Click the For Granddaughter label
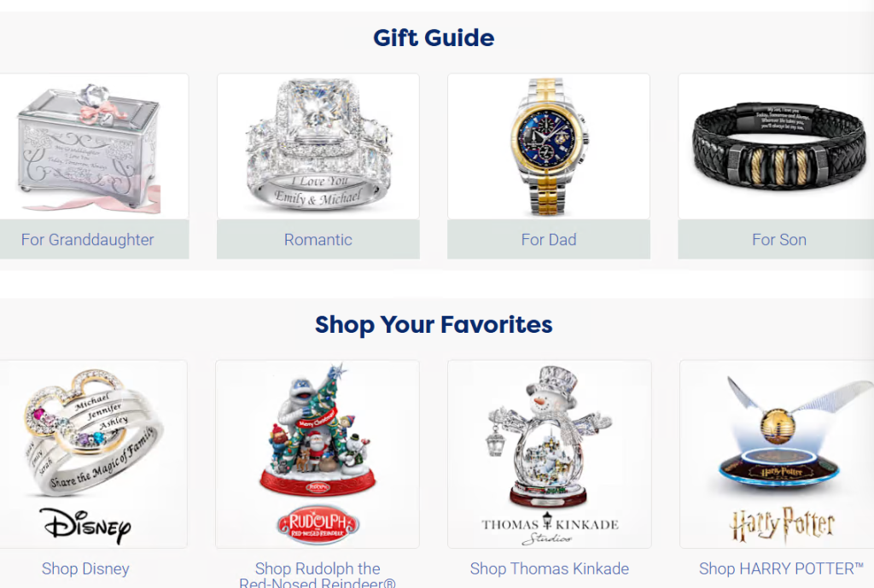 [88, 240]
